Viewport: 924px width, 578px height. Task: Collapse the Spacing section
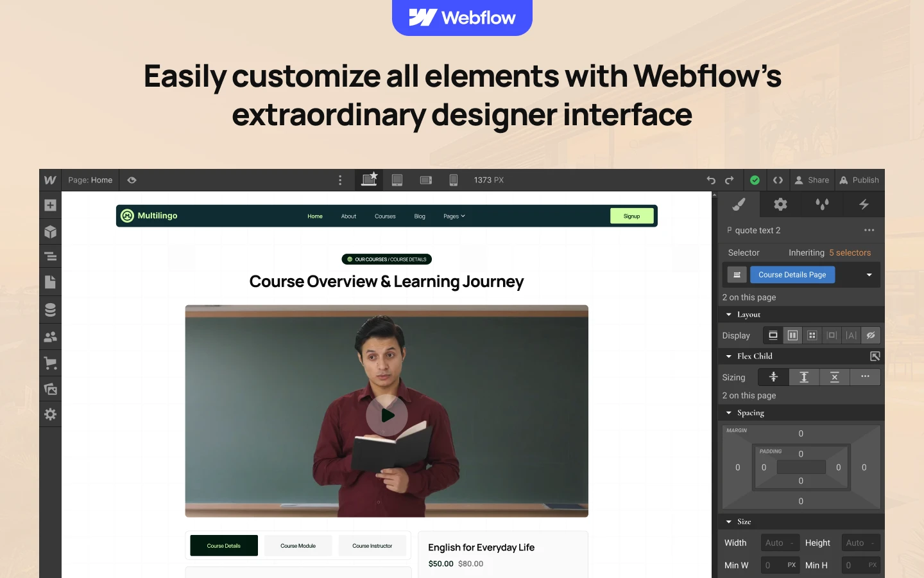pos(729,413)
